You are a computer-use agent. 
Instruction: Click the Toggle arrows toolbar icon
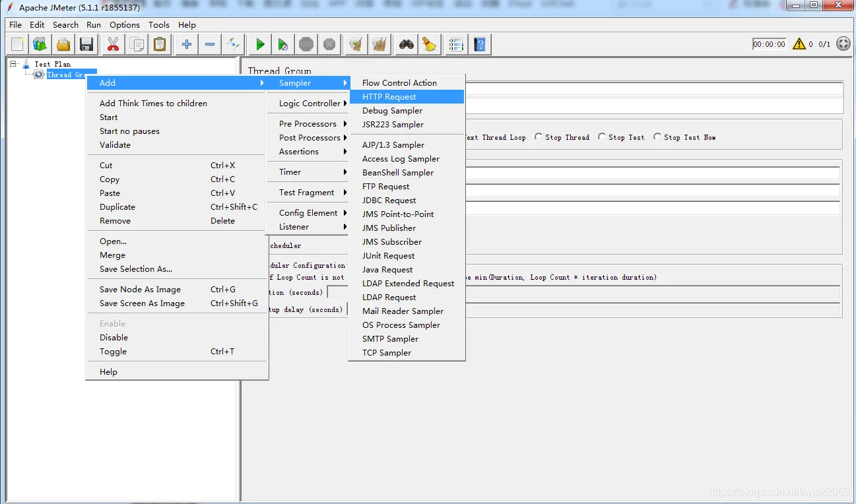tap(232, 44)
